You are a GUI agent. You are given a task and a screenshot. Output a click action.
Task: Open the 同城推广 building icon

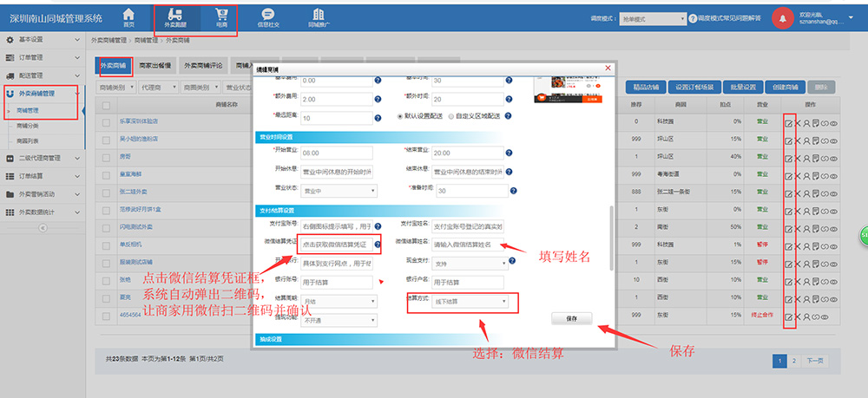tap(319, 17)
